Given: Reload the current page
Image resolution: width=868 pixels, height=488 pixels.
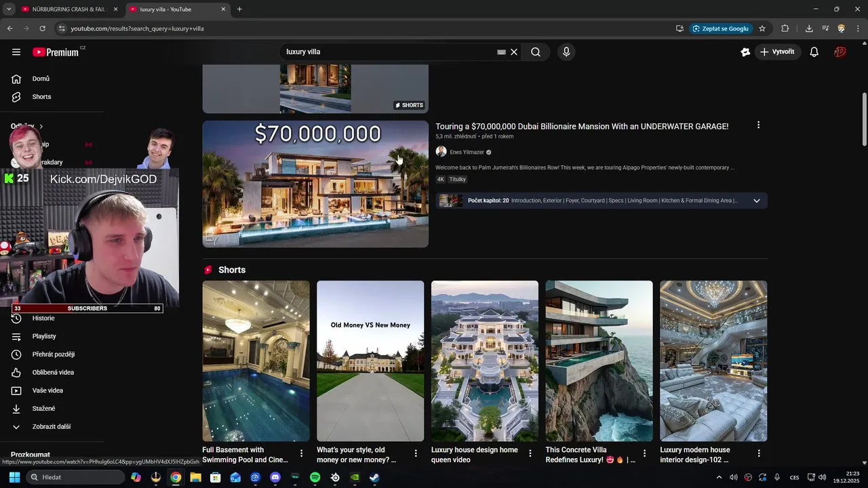Looking at the screenshot, I should point(42,28).
